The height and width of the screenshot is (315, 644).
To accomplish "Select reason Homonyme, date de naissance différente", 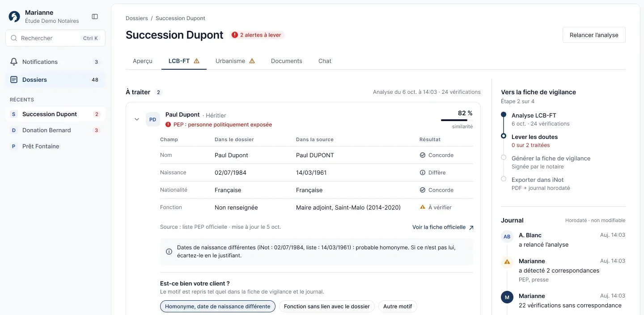I will (218, 307).
